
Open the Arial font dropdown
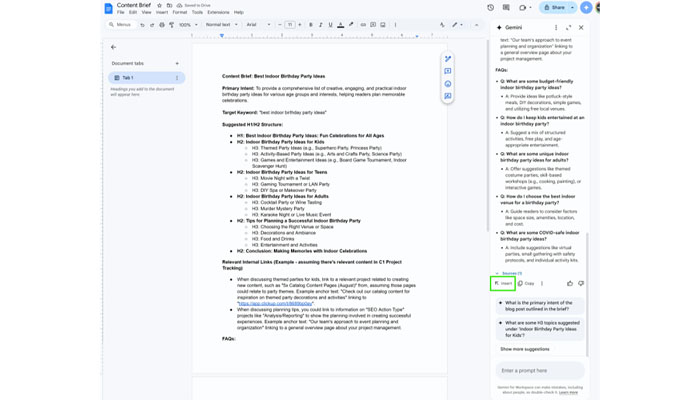pos(258,25)
